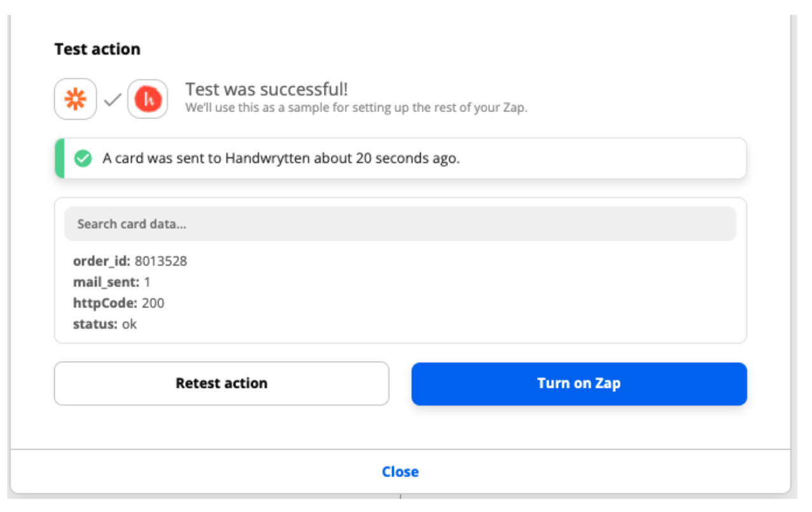Click the Search card data field

(400, 224)
